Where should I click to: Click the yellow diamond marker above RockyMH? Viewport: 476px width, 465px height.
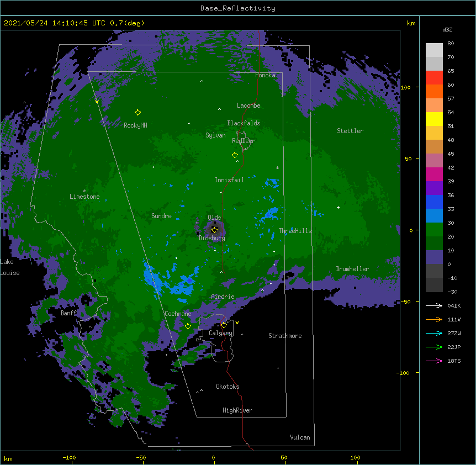point(137,113)
